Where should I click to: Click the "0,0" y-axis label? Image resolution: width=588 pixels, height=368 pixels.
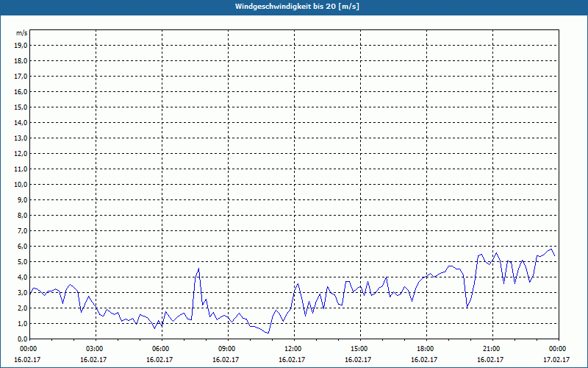[23, 339]
